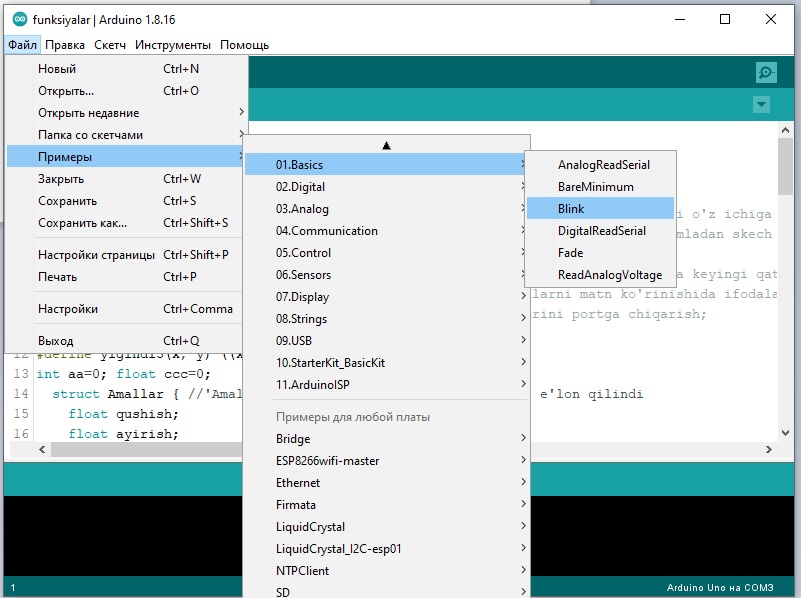801x598 pixels.
Task: Expand the 06.Sensors examples submenu
Action: coord(303,275)
